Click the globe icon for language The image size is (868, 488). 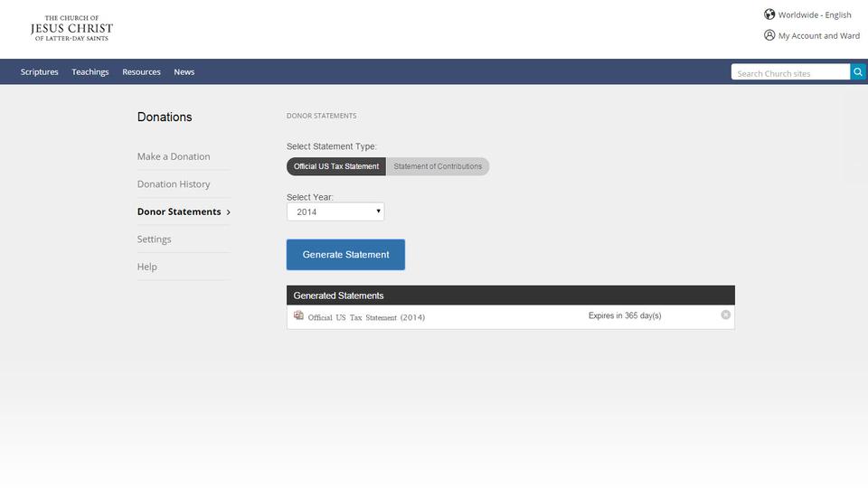coord(769,14)
